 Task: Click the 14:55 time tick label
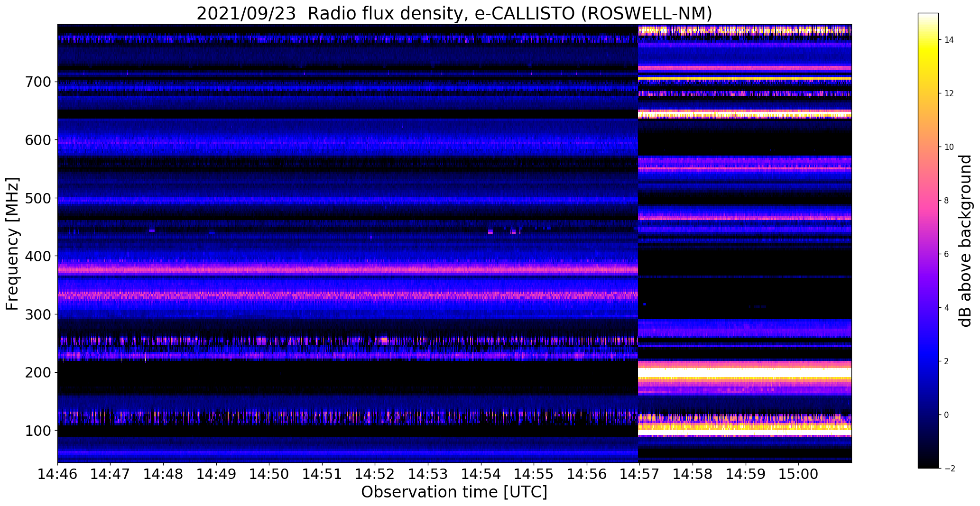click(534, 474)
